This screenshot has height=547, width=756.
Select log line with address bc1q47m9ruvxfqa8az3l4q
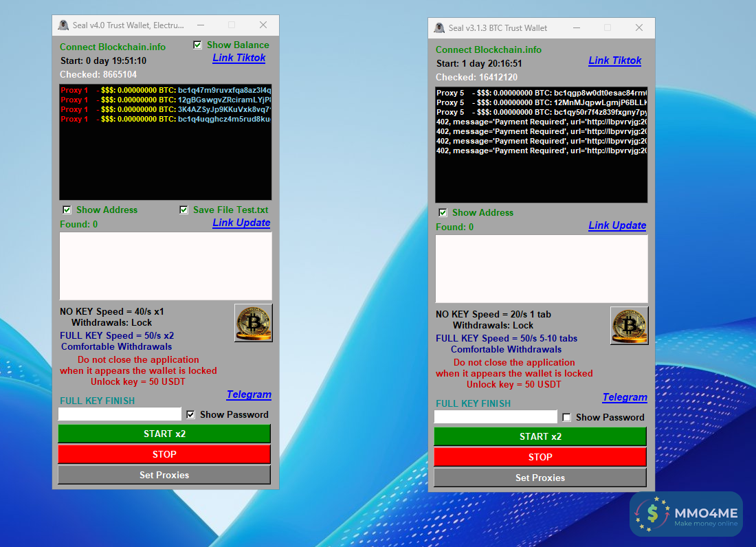coord(166,90)
